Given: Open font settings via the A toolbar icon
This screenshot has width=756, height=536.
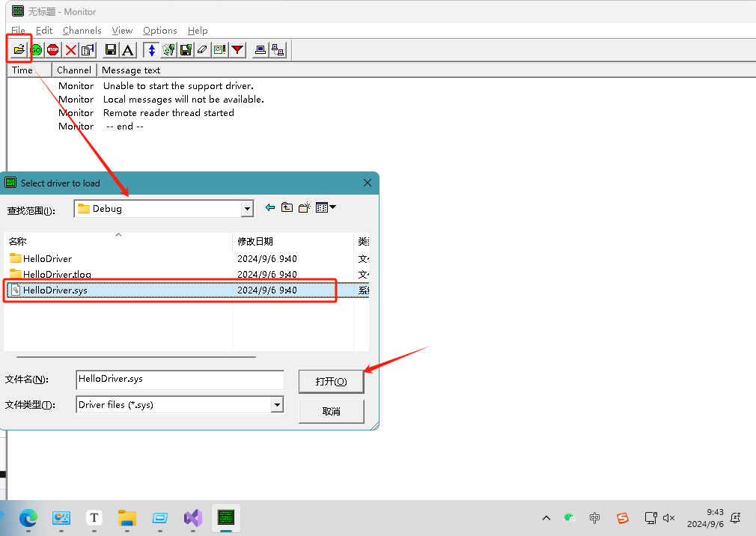Looking at the screenshot, I should coord(127,49).
